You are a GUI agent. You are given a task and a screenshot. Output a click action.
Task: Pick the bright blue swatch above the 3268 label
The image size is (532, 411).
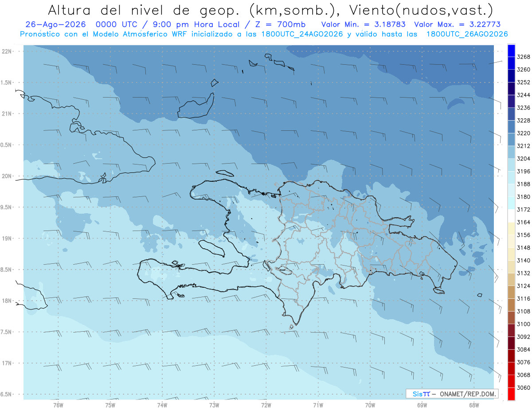click(x=511, y=50)
